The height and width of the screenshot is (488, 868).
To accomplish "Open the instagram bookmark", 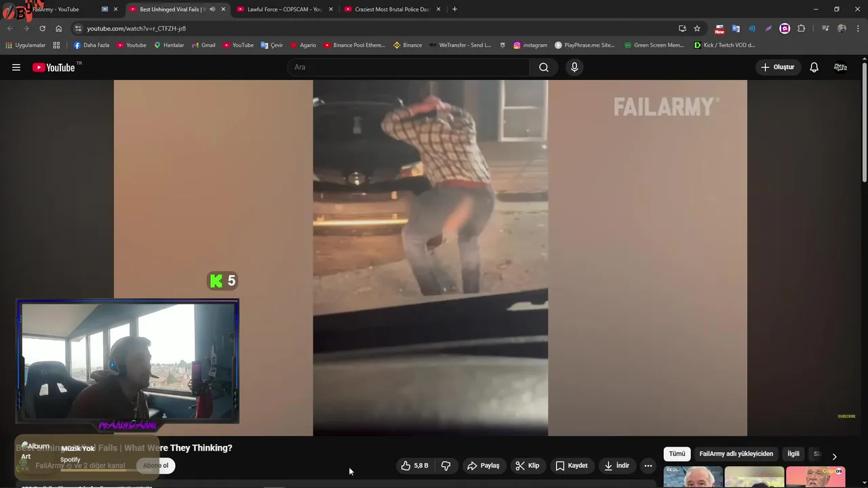I will pos(530,45).
